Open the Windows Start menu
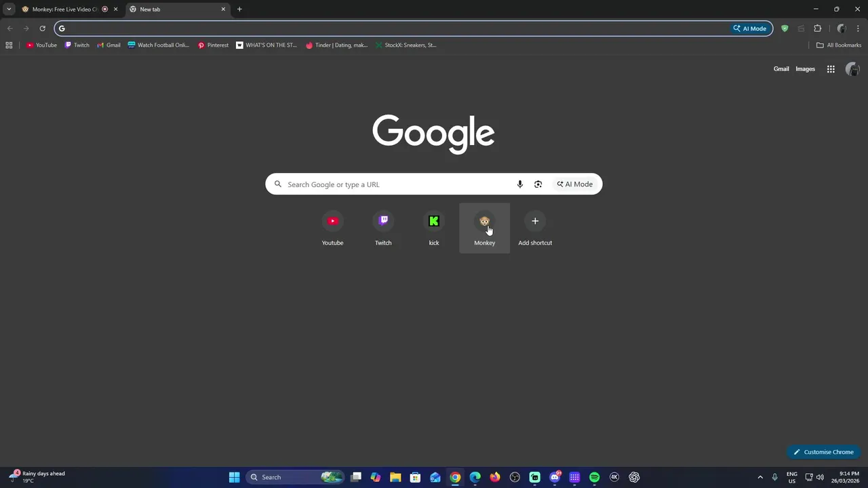 click(234, 477)
